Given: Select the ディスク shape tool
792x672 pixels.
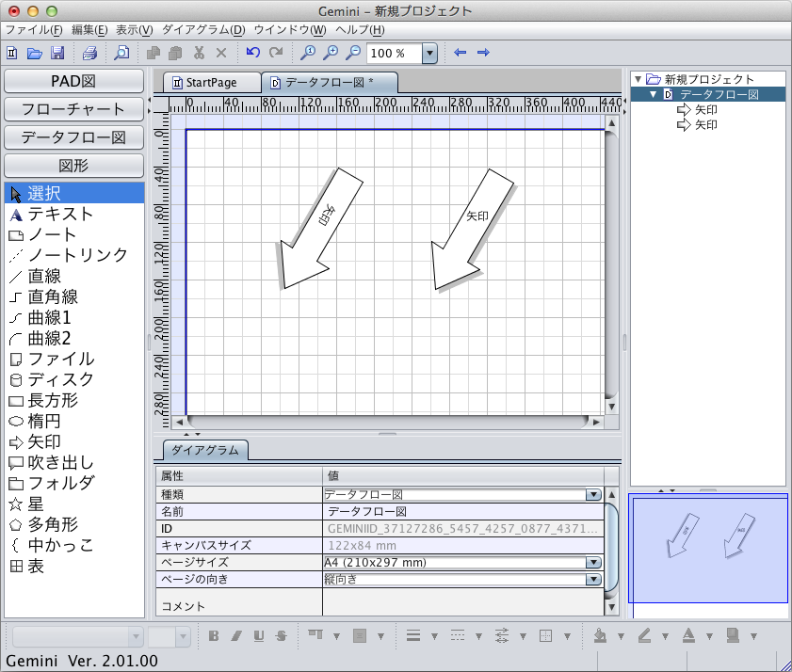Looking at the screenshot, I should pos(74,379).
